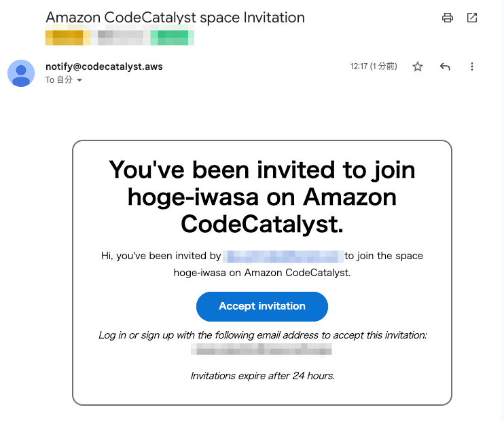Click the blurred email address below login instructions

(x=262, y=349)
